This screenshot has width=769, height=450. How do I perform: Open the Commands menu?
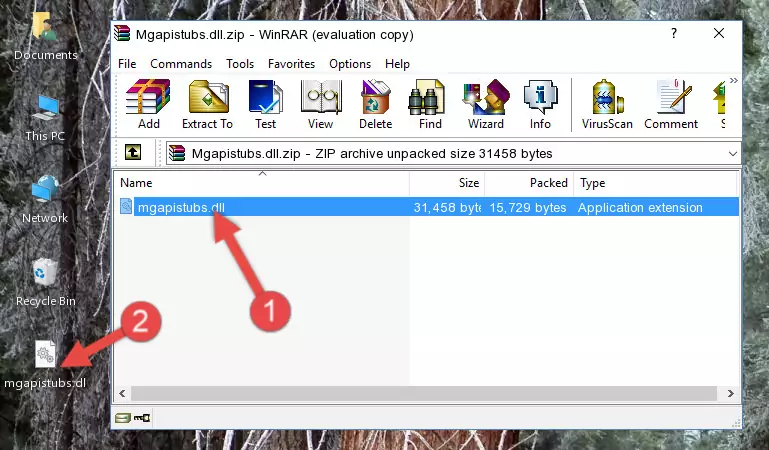(181, 64)
